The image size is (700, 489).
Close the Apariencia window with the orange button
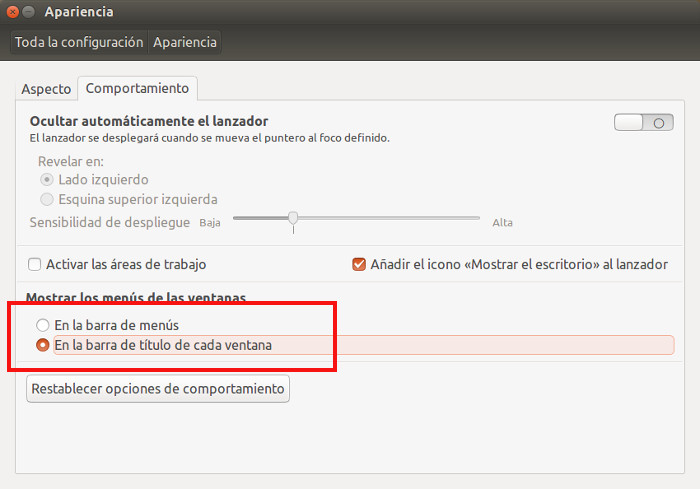(13, 12)
